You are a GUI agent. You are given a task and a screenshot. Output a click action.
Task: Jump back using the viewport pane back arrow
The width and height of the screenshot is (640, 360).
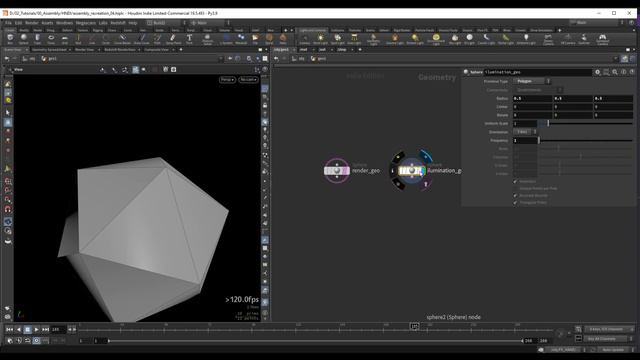7,59
